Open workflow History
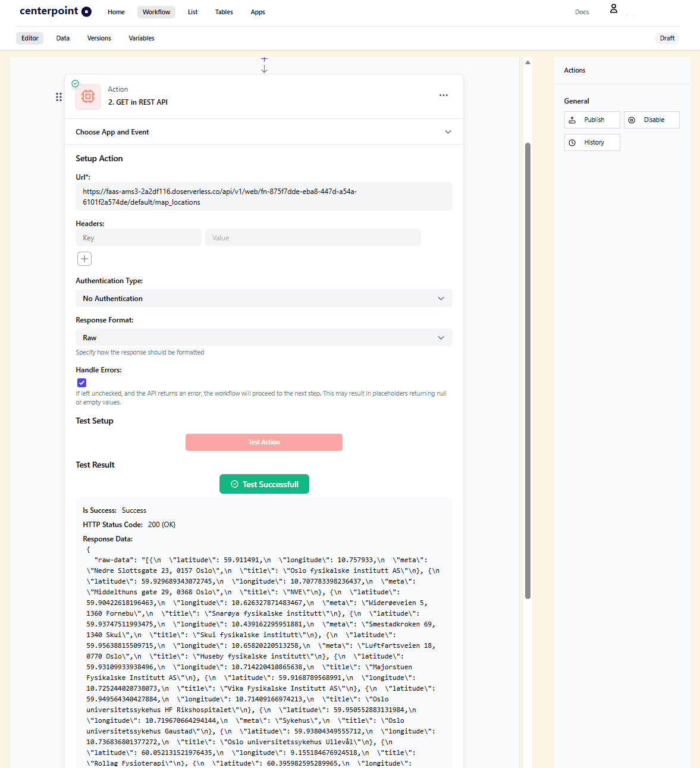Viewport: 700px width, 768px height. pos(592,142)
